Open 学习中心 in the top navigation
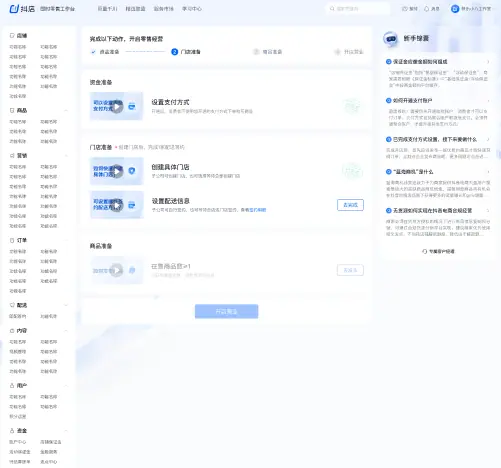The image size is (501, 468). tap(192, 9)
